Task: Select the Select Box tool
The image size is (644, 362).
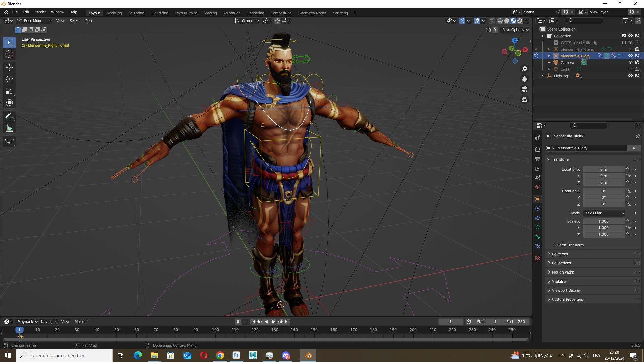Action: point(9,42)
